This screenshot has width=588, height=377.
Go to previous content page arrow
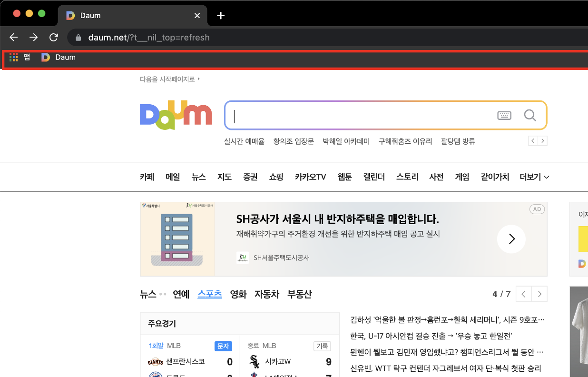click(524, 294)
